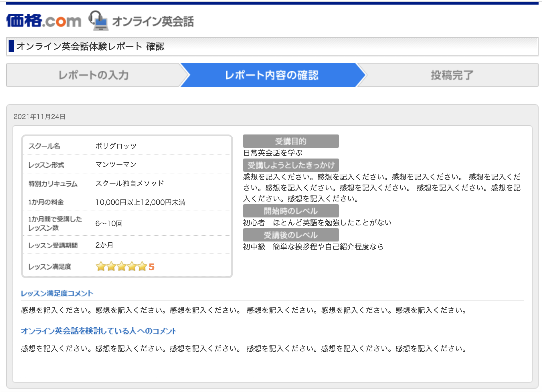Click the オンライン英会話を検討している人へのコメント heading

(99, 331)
